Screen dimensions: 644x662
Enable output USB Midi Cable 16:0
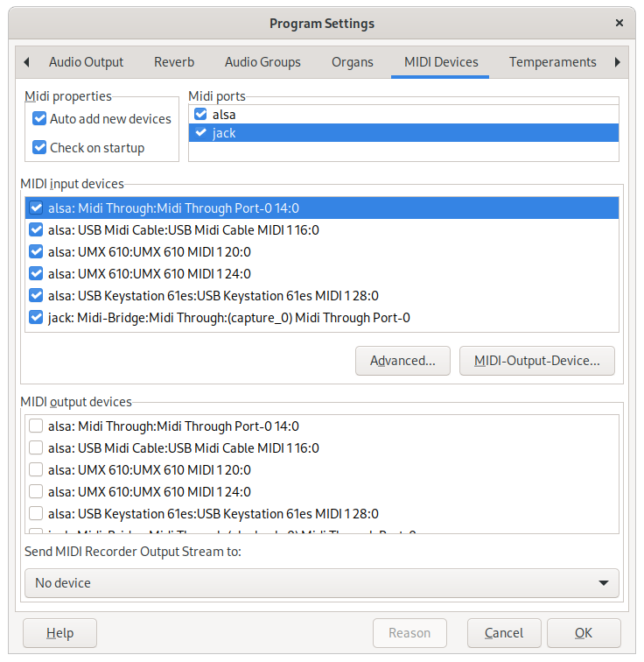click(x=36, y=447)
